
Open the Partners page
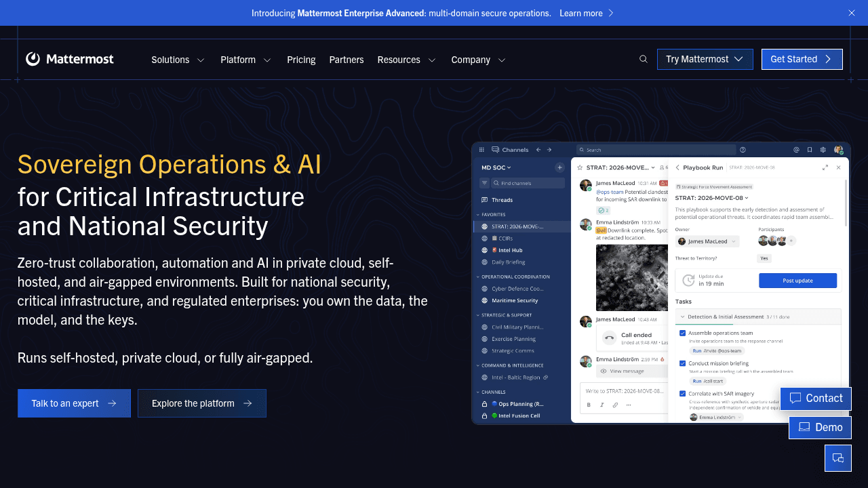tap(347, 60)
